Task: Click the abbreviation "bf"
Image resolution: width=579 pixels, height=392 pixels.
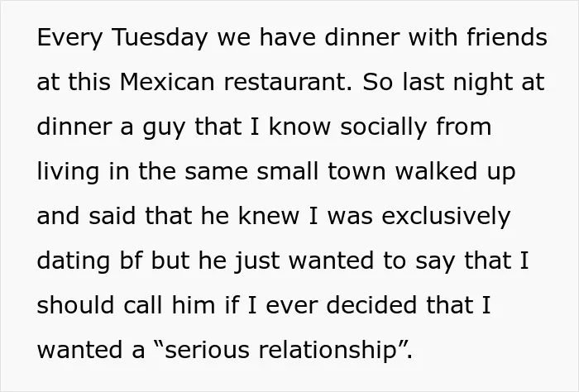Action: pyautogui.click(x=131, y=261)
